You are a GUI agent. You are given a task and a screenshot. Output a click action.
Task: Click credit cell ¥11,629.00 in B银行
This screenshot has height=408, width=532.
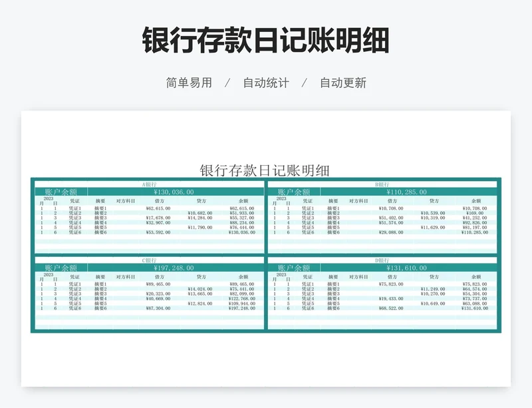[x=433, y=227]
